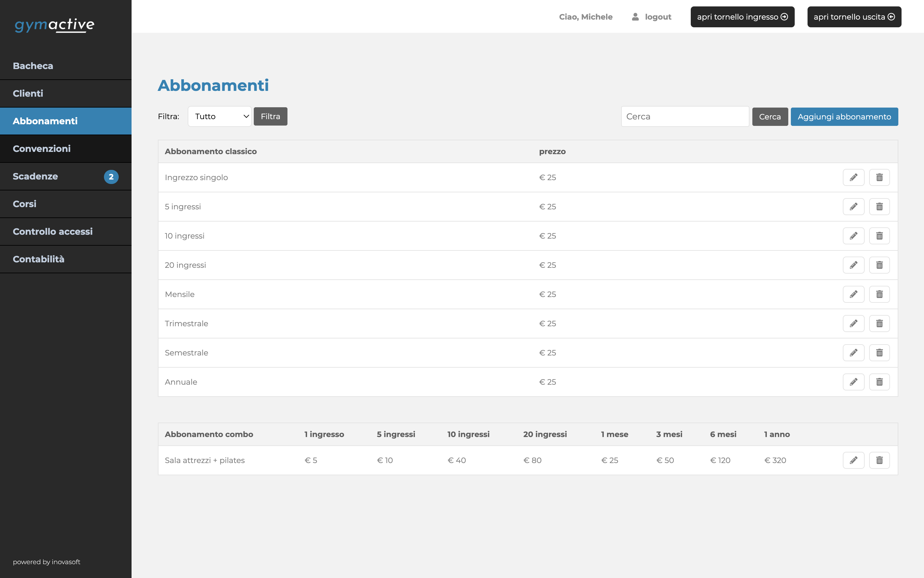Edit the 10 ingressi subscription
The height and width of the screenshot is (578, 924).
coord(853,236)
